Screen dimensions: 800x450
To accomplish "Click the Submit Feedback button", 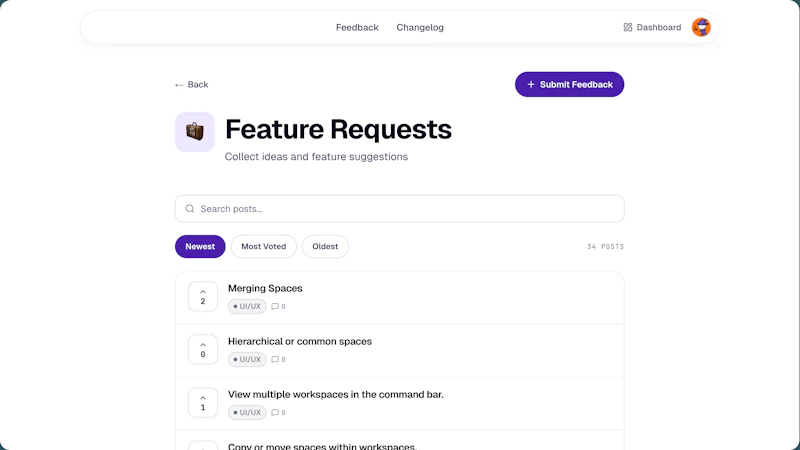I will pos(569,84).
